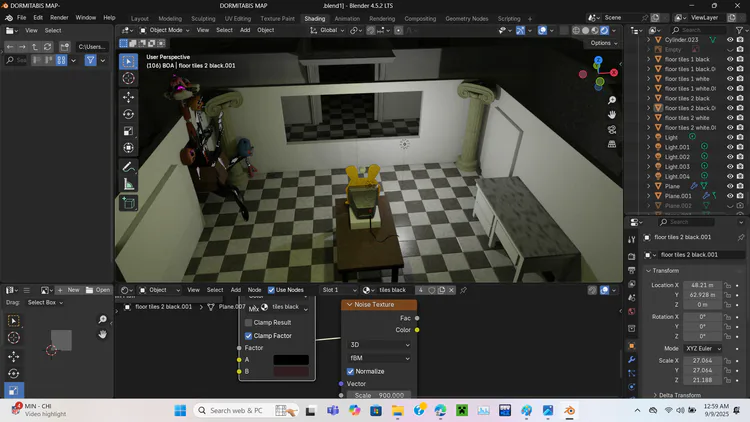750x422 pixels.
Task: Switch to rendered viewport shading mode
Action: point(604,30)
